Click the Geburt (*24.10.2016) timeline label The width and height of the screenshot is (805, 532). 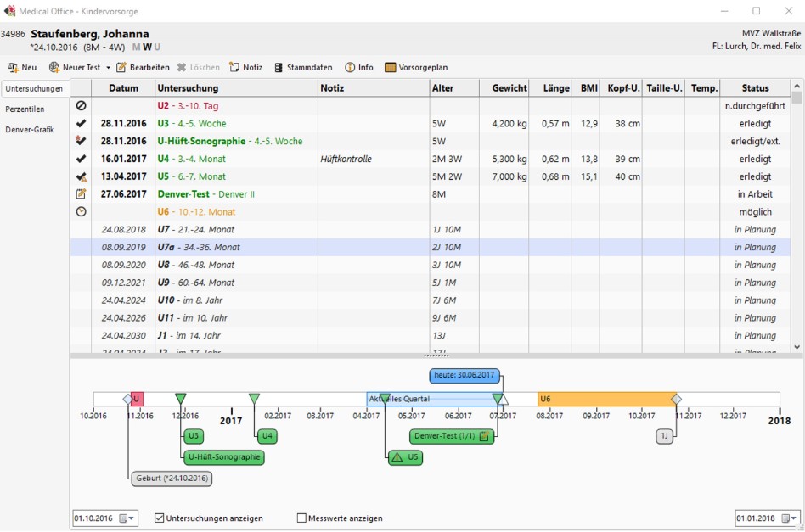point(172,479)
